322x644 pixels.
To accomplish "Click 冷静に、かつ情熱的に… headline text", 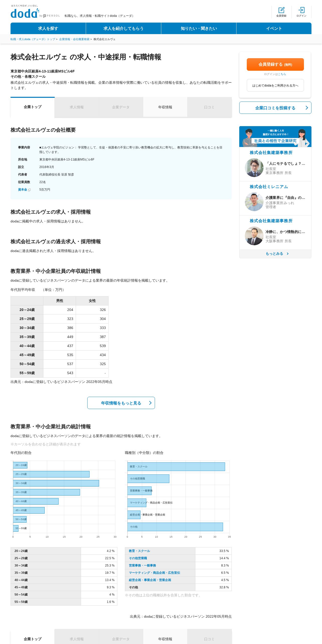I will tap(285, 232).
